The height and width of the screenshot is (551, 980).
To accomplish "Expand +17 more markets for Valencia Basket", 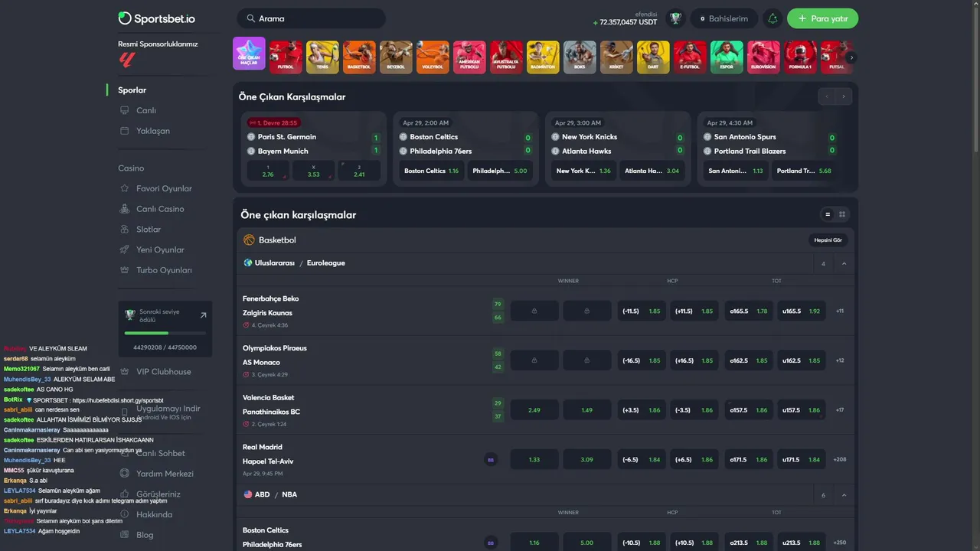I will (x=840, y=410).
